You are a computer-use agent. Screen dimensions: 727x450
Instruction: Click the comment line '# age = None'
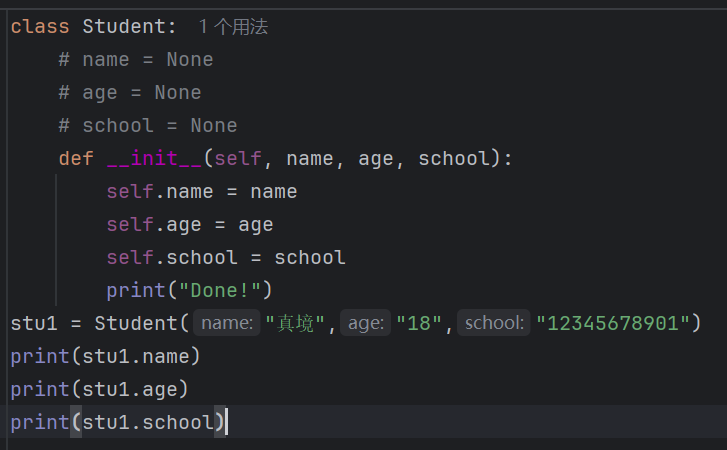(130, 93)
